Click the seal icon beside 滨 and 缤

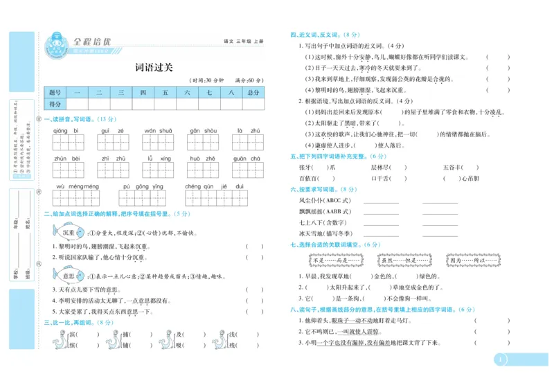(x=60, y=339)
